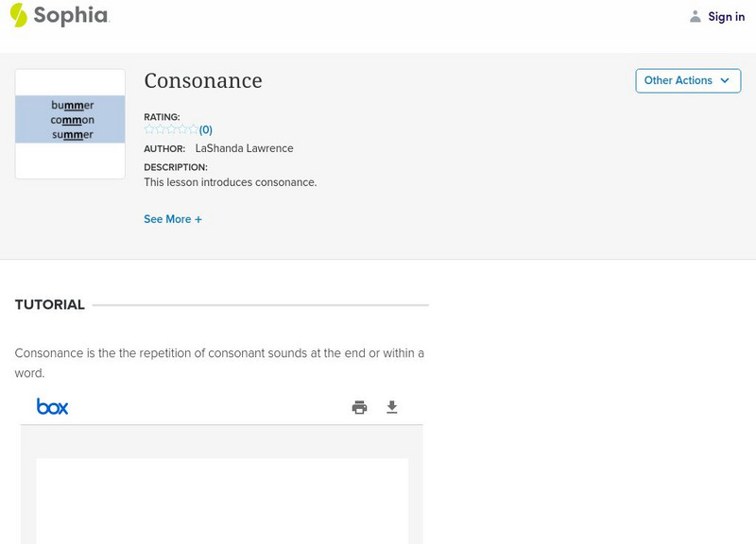Select the third rating star
Image resolution: width=756 pixels, height=544 pixels.
pyautogui.click(x=171, y=129)
